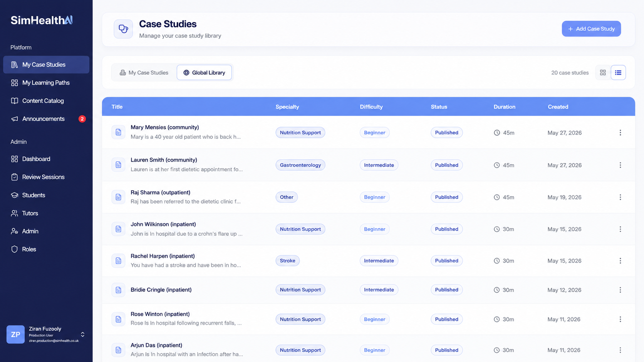Click the Status column header
The image size is (644, 362).
click(x=439, y=107)
